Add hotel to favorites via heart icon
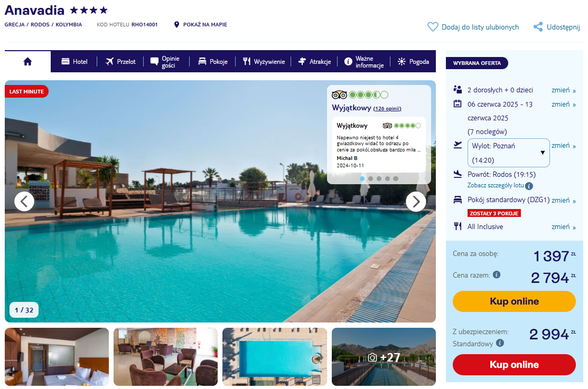The height and width of the screenshot is (389, 588). [x=433, y=26]
